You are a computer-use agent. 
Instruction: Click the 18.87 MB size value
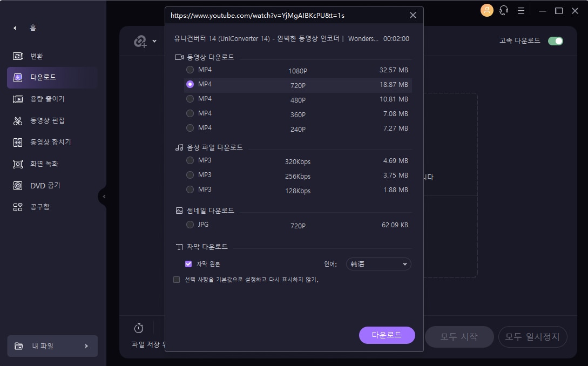[x=394, y=85]
